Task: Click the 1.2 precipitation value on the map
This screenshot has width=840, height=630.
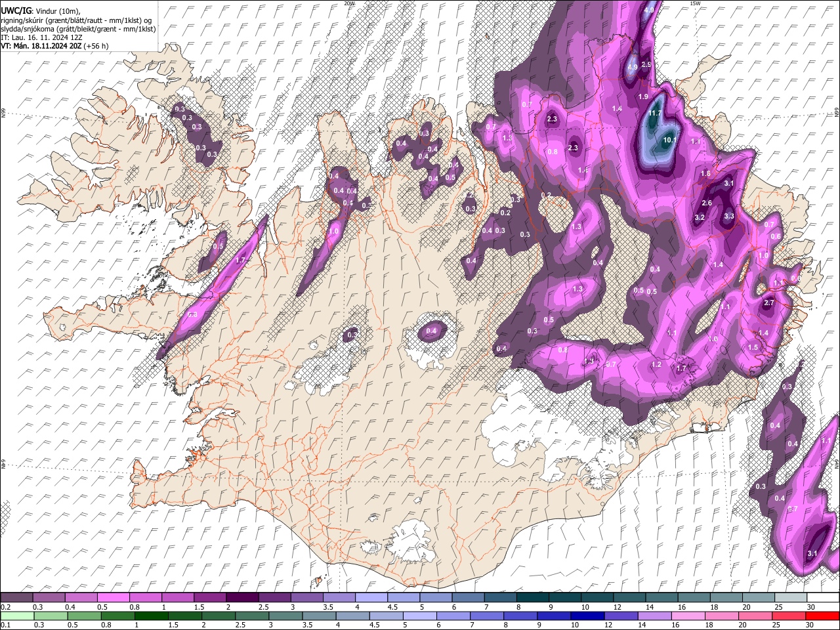Action: [x=656, y=364]
